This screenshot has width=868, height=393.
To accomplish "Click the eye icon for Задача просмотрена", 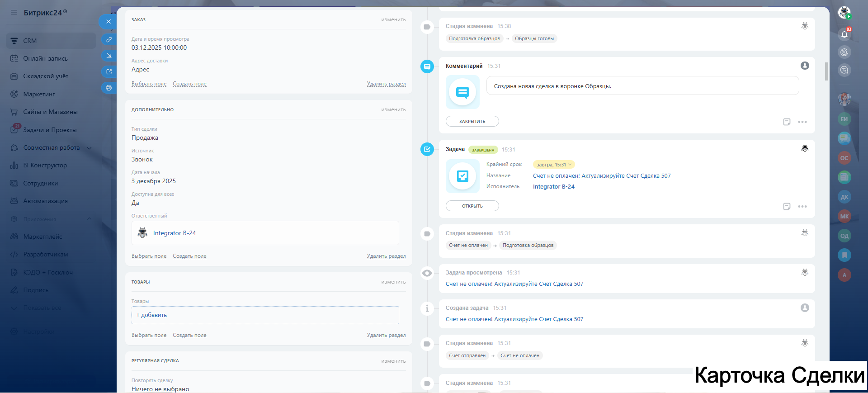I will click(427, 273).
